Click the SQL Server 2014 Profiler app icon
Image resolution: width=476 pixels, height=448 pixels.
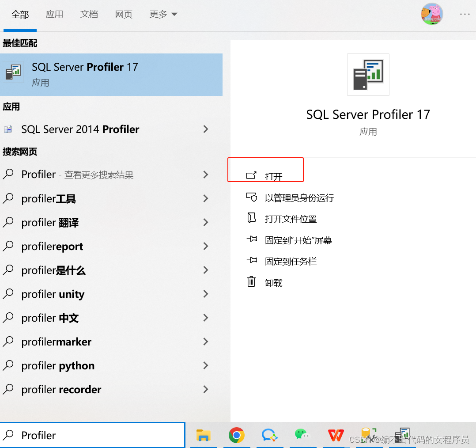(x=8, y=129)
